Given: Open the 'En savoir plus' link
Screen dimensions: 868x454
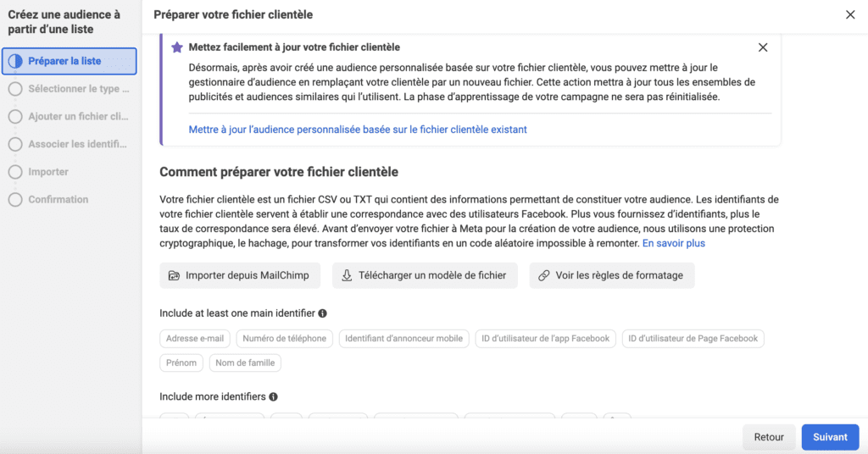Looking at the screenshot, I should point(673,243).
